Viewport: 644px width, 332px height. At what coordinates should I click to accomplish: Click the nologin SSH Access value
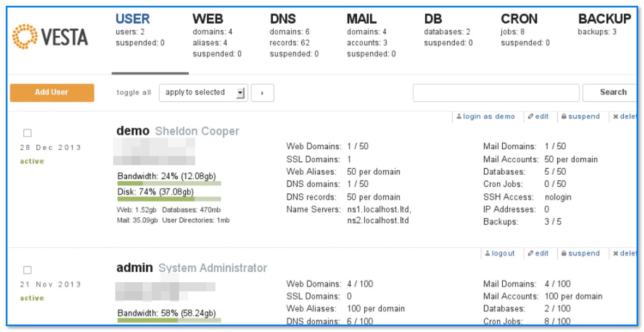pyautogui.click(x=558, y=197)
